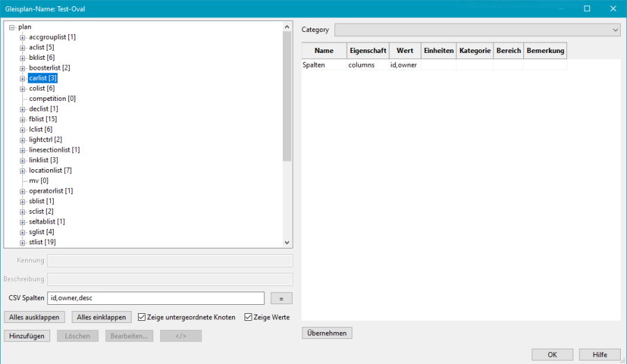The image size is (627, 364).
Task: Expand the bklist [6] node
Action: point(22,58)
